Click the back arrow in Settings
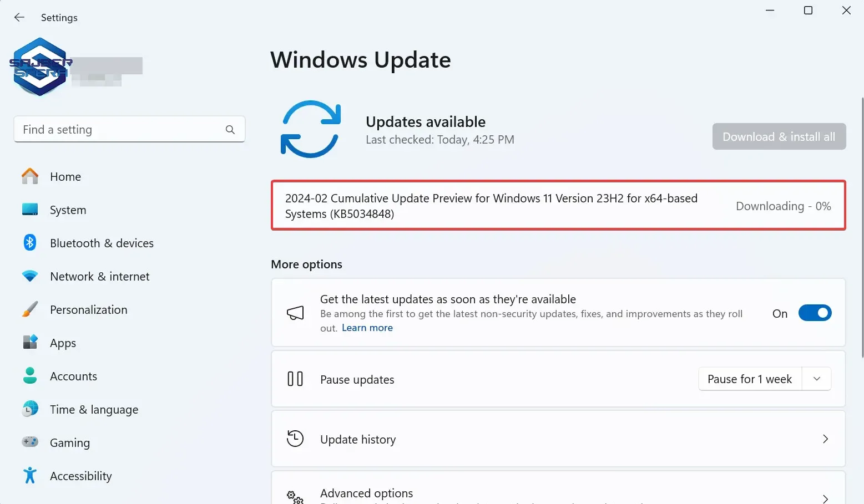The width and height of the screenshot is (864, 504). 19,17
